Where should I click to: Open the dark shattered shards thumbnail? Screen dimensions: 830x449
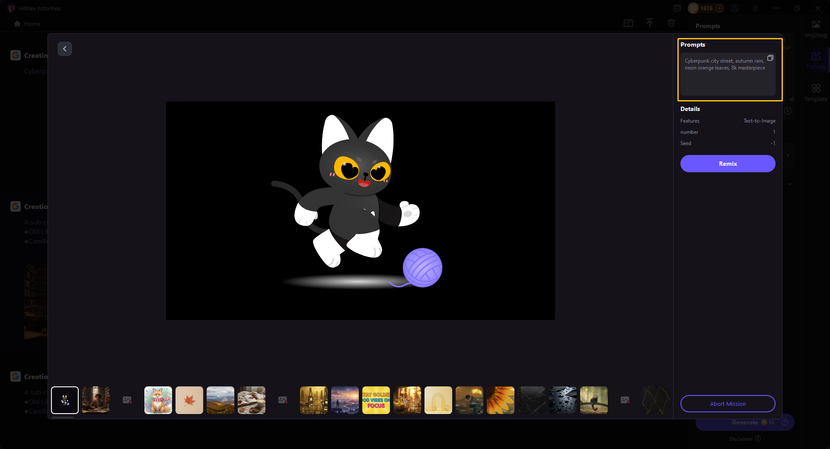(x=563, y=400)
